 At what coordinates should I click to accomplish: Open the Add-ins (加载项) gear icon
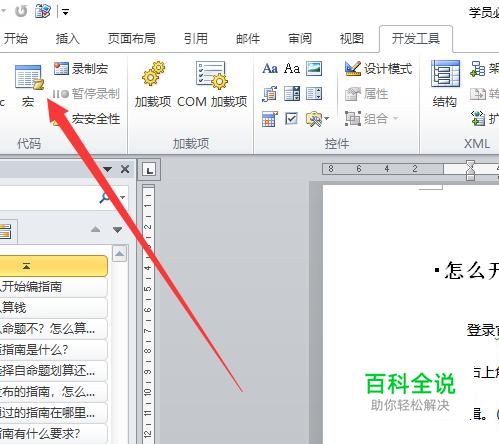tap(153, 85)
